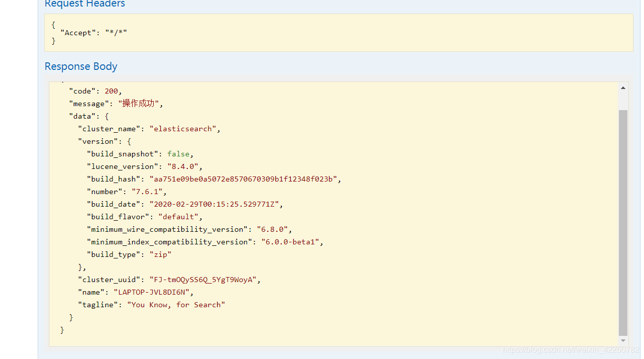Image resolution: width=644 pixels, height=359 pixels.
Task: Click the build_hash value aa751e09be0a...
Action: tap(243, 179)
